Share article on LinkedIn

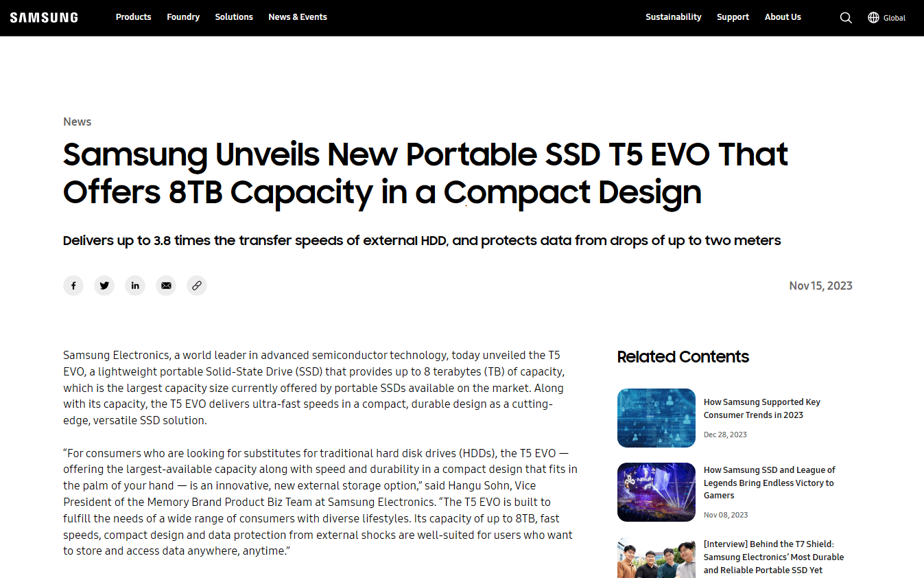click(x=135, y=286)
